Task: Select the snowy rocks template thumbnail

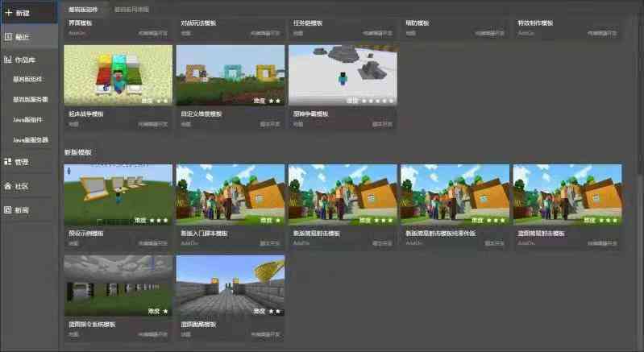Action: click(x=343, y=75)
